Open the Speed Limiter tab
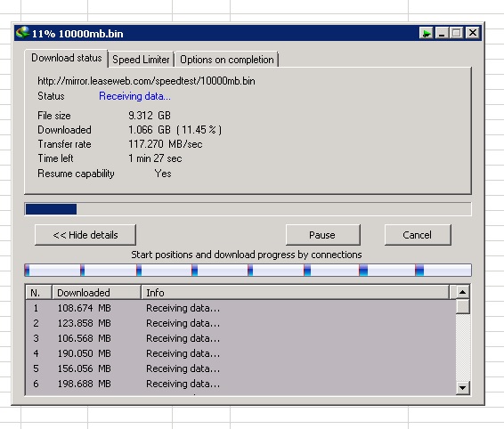 141,60
